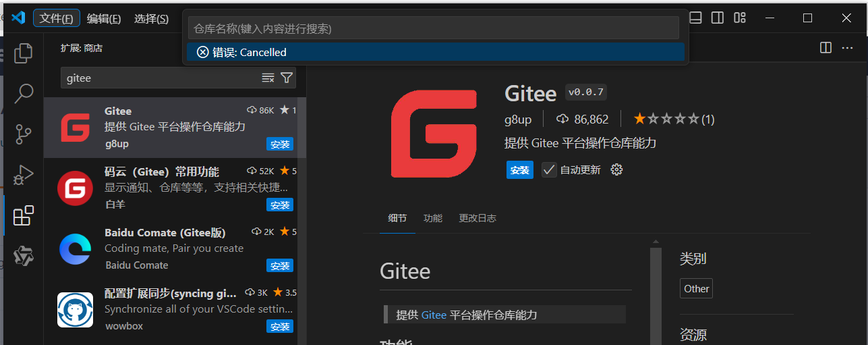The image size is (868, 345).
Task: Open the 文件(F) menu
Action: (56, 18)
